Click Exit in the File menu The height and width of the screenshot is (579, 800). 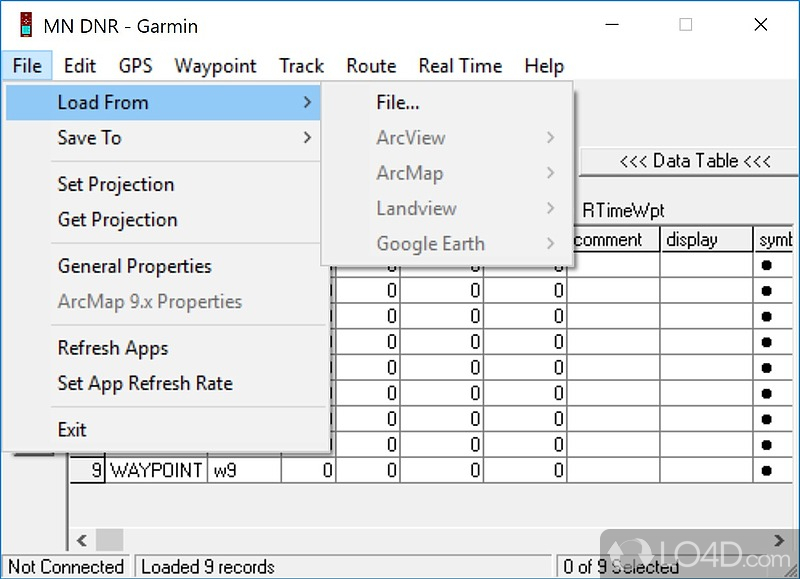click(72, 429)
